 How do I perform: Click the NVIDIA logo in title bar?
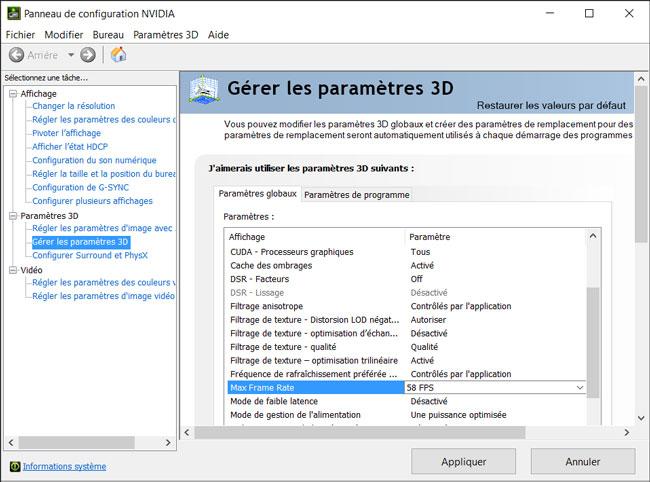(13, 14)
